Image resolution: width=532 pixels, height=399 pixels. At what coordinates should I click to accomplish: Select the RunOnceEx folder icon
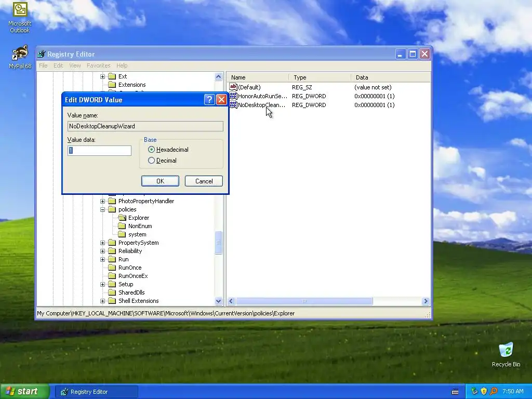click(x=112, y=276)
